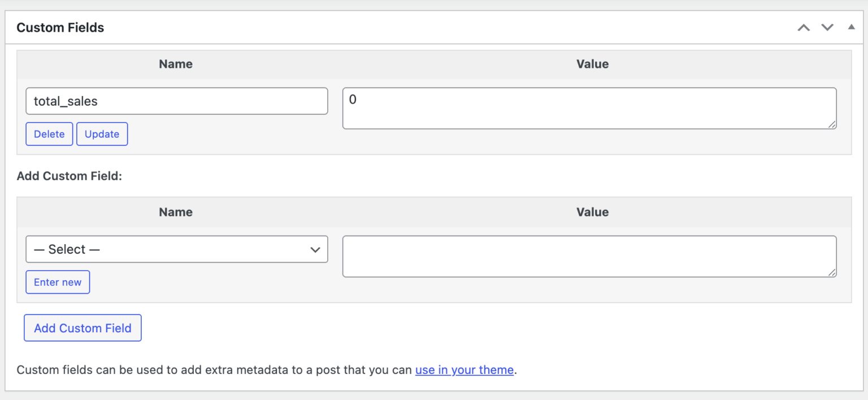Move the Custom Fields box down
The width and height of the screenshot is (868, 400).
[827, 27]
